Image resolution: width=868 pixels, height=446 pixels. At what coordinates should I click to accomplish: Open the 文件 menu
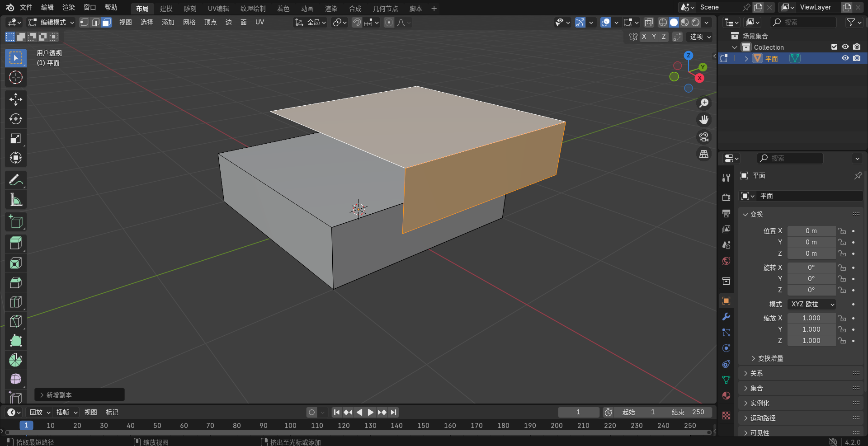coord(26,7)
